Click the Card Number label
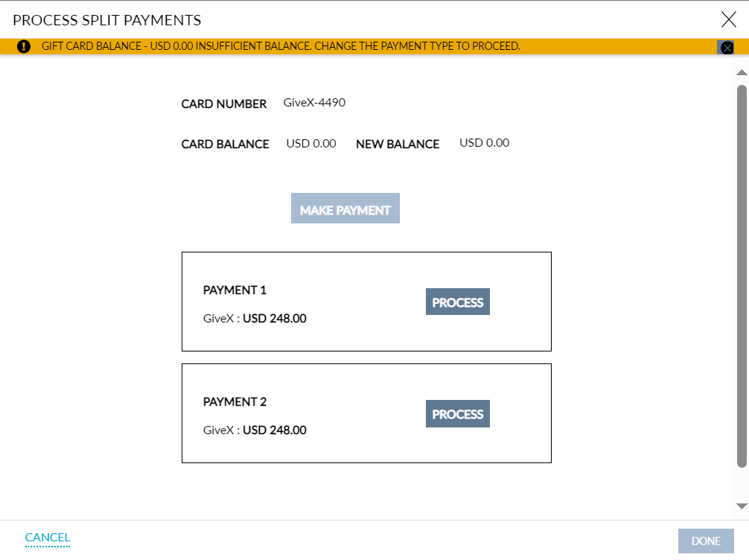The image size is (749, 560). tap(223, 104)
